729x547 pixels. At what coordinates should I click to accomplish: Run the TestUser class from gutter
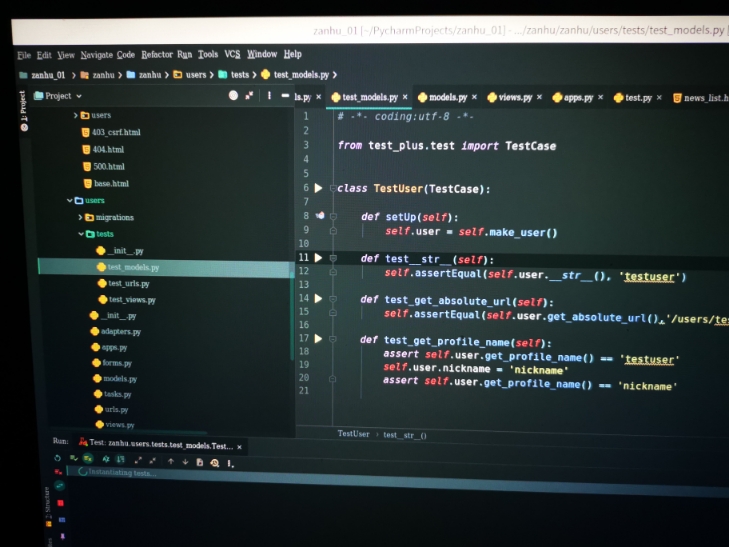coord(318,188)
